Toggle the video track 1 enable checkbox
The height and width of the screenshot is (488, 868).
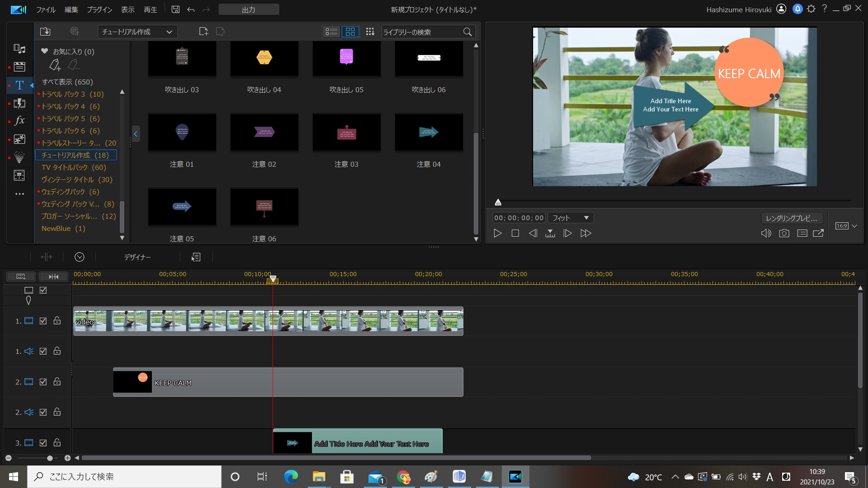(x=43, y=321)
